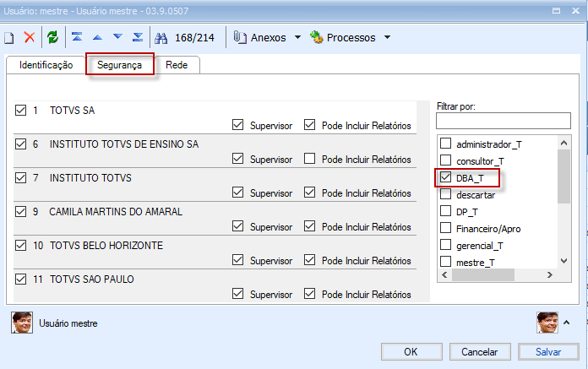The image size is (588, 369).
Task: Uncheck company 10 TOTVS BELO HORIZONTE
Action: (x=20, y=245)
